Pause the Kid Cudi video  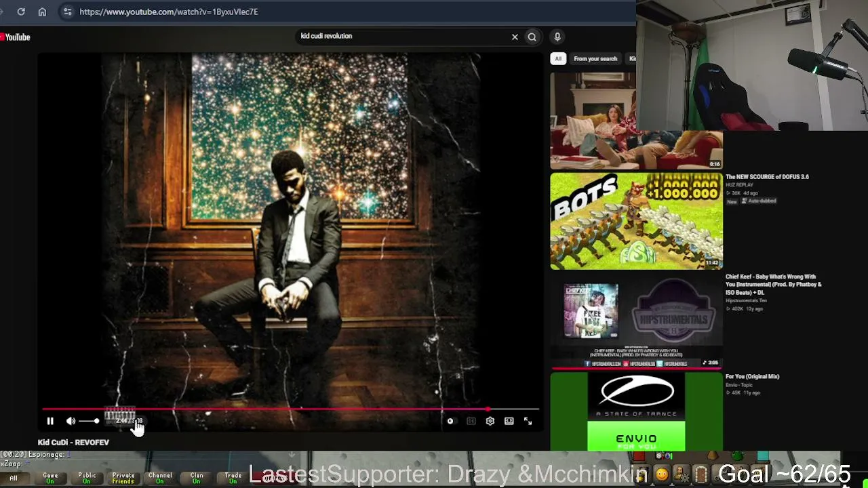[x=50, y=421]
